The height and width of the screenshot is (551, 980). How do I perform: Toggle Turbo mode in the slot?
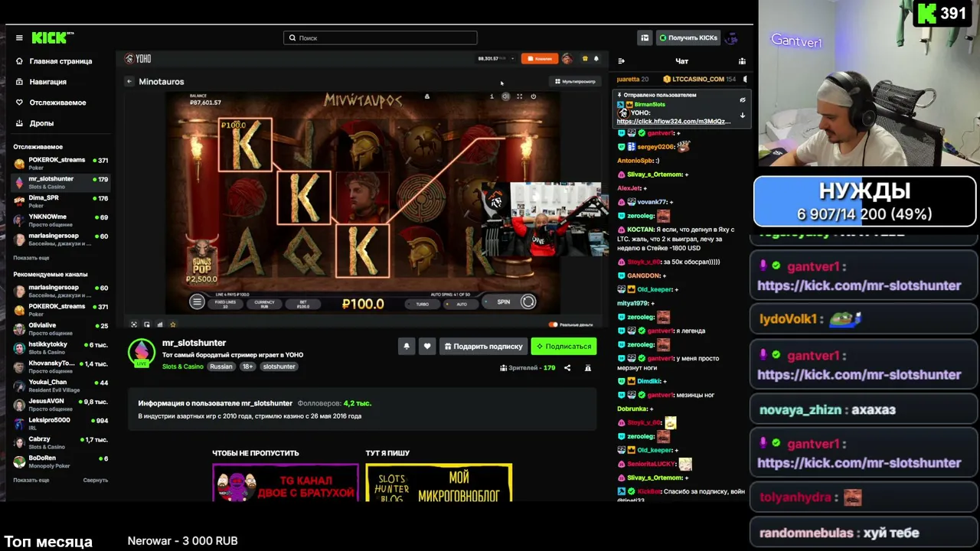pos(422,304)
